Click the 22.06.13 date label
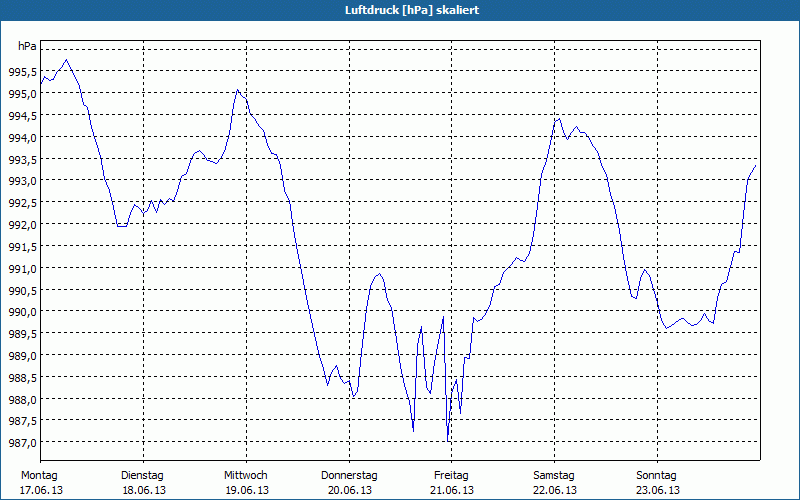Viewport: 800px width, 500px height. [x=555, y=490]
